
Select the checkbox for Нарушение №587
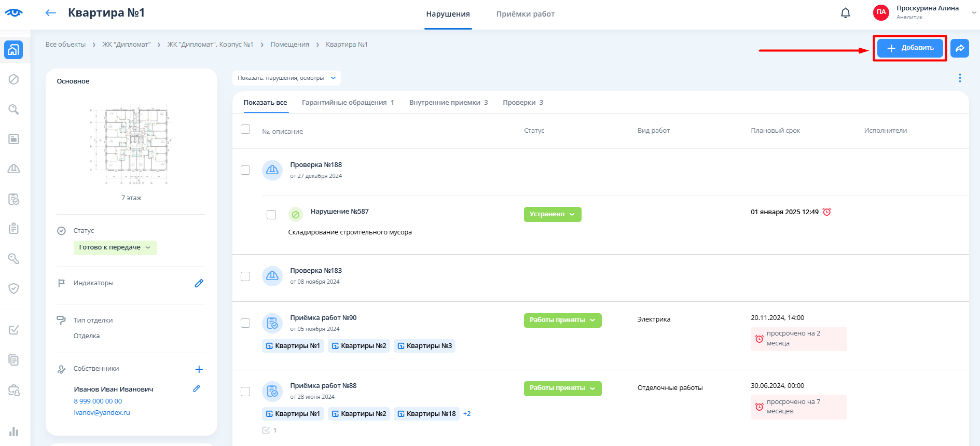pyautogui.click(x=271, y=215)
